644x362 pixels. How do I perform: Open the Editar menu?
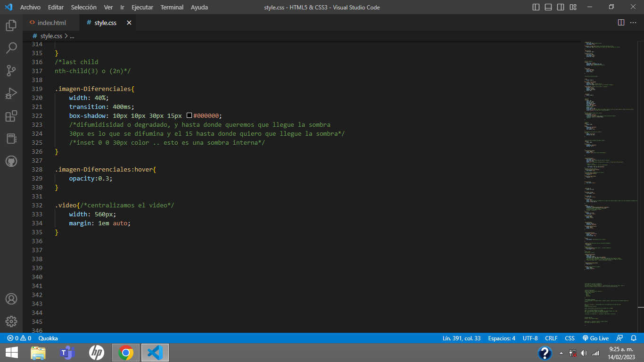pos(56,7)
